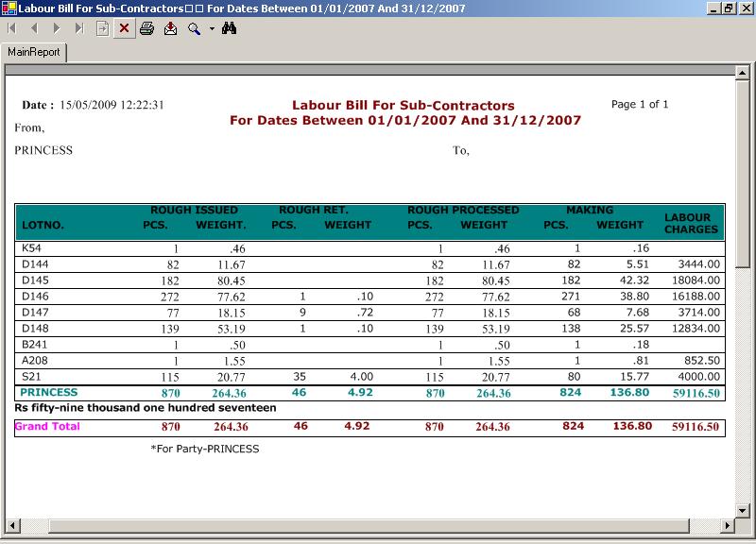Open the zoom level dropdown arrow
The height and width of the screenshot is (544, 756).
click(212, 29)
